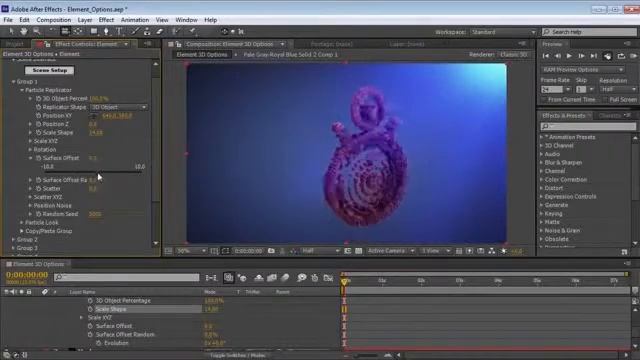Viewport: 640px width, 360px height.
Task: Expand Group 2 in Effect Controls
Action: [13, 240]
